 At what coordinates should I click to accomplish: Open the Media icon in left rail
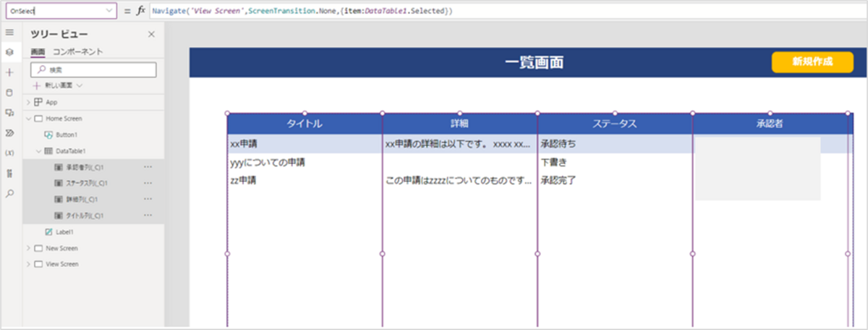click(9, 113)
